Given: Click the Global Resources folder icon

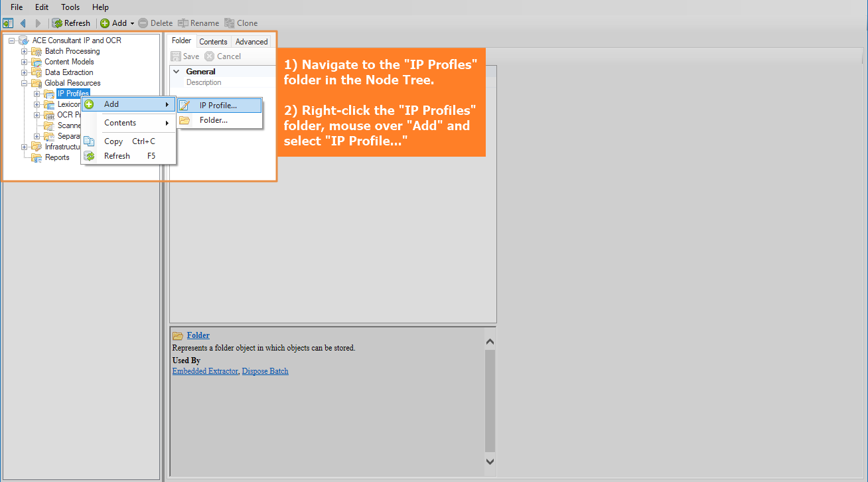Looking at the screenshot, I should pos(36,83).
